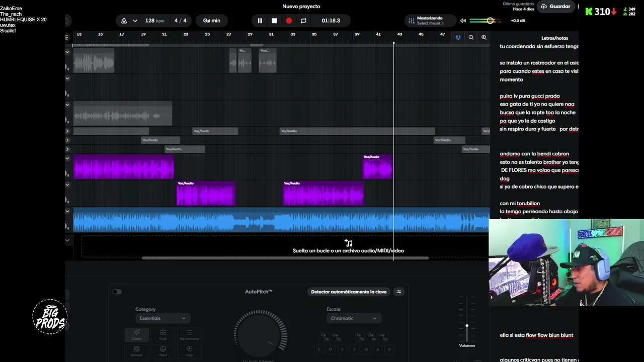Click bar 37 on the timeline ruler
644x362 pixels.
tap(336, 34)
